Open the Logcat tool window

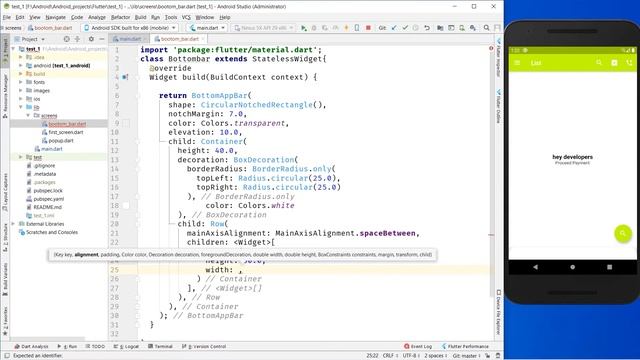pyautogui.click(x=126, y=346)
